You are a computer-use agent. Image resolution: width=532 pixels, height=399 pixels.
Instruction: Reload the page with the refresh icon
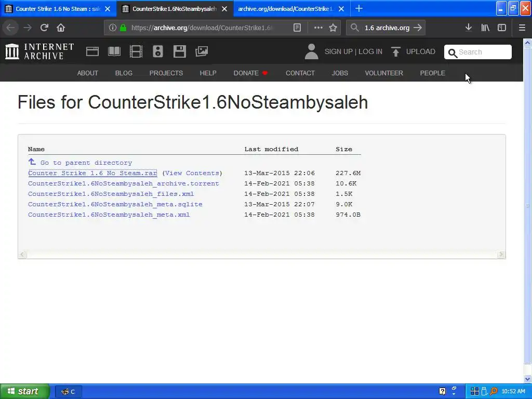coord(44,28)
